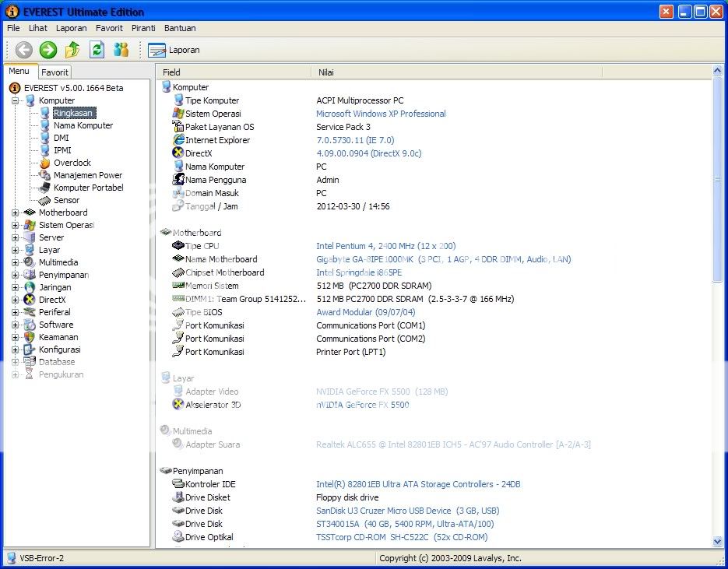Open the Laporan report toolbar button
728x569 pixels.
tap(174, 50)
